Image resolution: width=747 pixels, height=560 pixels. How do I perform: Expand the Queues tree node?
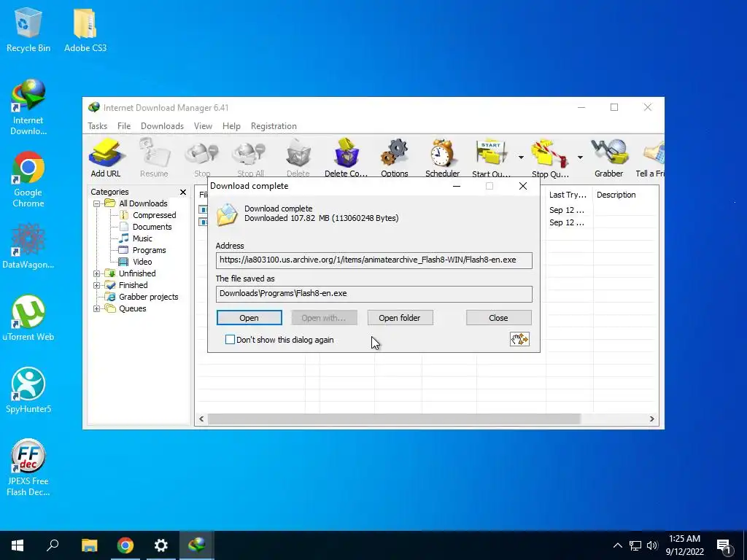tap(97, 308)
